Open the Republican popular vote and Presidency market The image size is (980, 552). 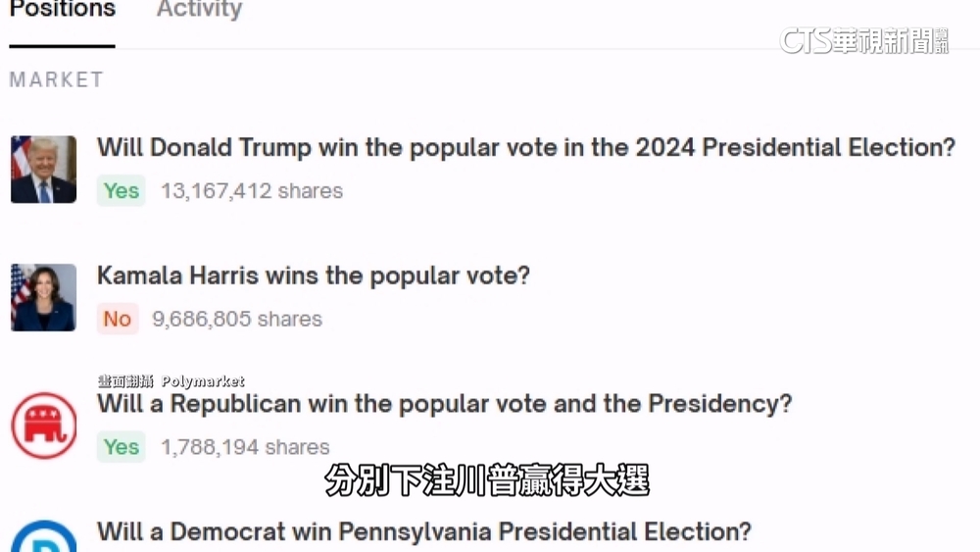(x=444, y=404)
